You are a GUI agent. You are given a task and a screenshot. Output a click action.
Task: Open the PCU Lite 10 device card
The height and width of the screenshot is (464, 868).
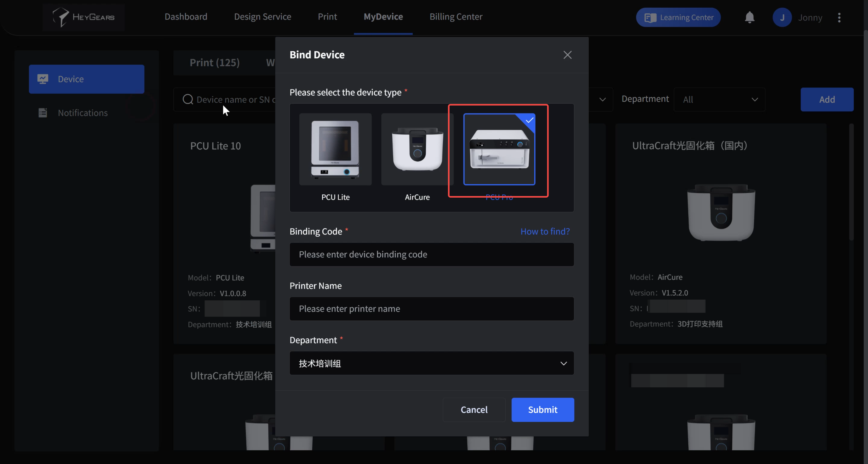coord(224,233)
